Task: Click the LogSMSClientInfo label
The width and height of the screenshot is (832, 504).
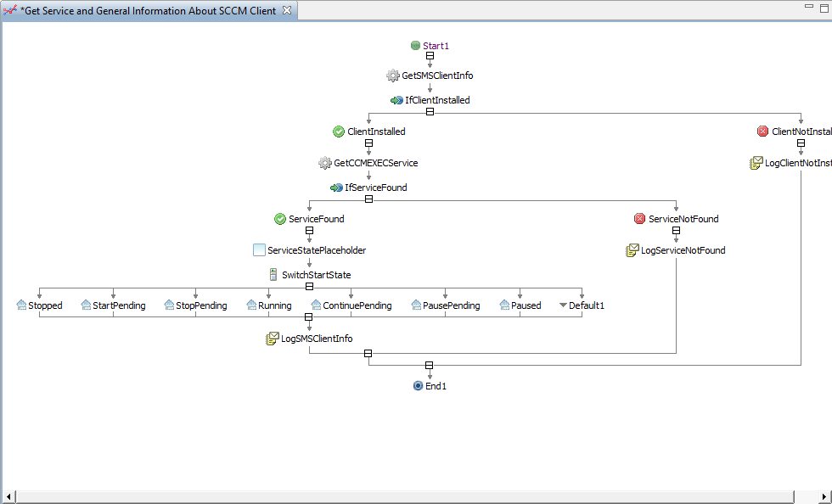Action: pyautogui.click(x=317, y=339)
